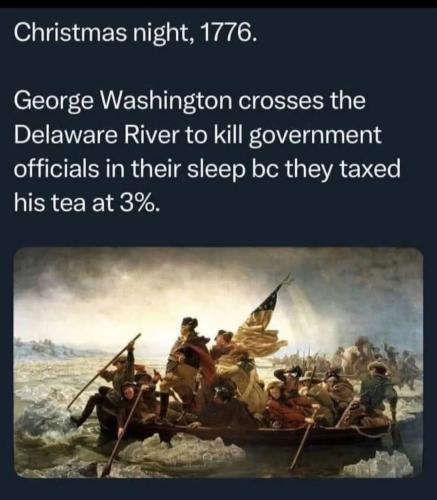Screen dimensions: 437x500
Task: Click the "Christmas night, 1776." text line
Action: [x=135, y=33]
